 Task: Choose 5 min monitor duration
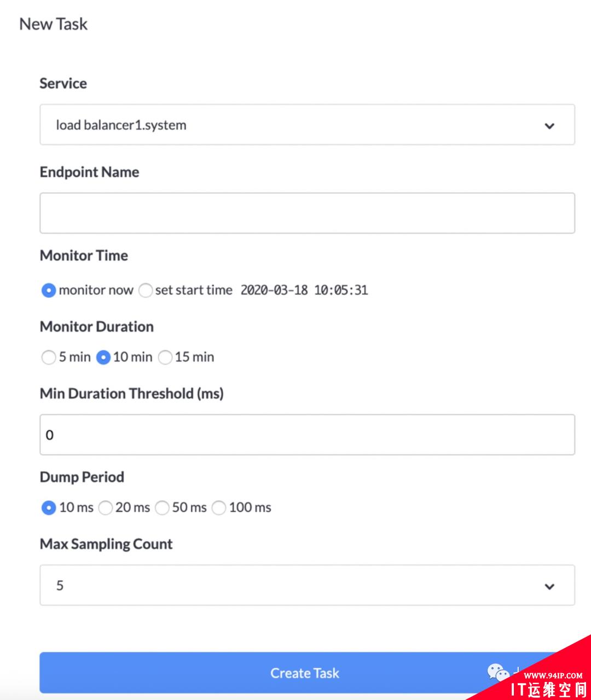click(49, 357)
